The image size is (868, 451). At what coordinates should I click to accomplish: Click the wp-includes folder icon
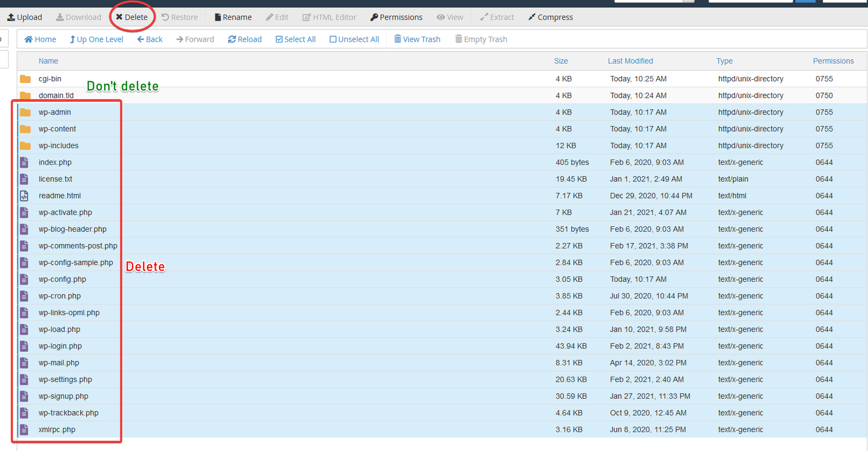point(25,145)
